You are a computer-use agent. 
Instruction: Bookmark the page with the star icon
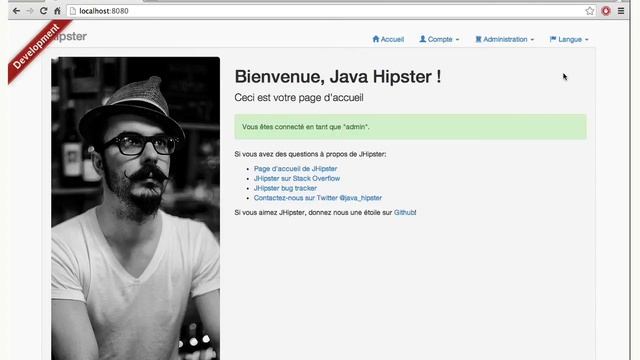(590, 11)
